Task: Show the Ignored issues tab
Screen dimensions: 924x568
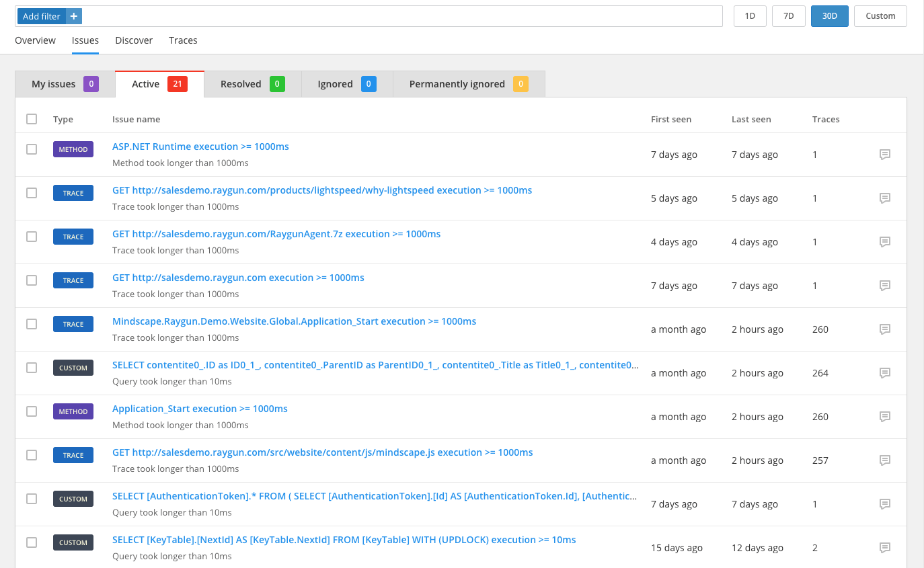Action: (x=347, y=84)
